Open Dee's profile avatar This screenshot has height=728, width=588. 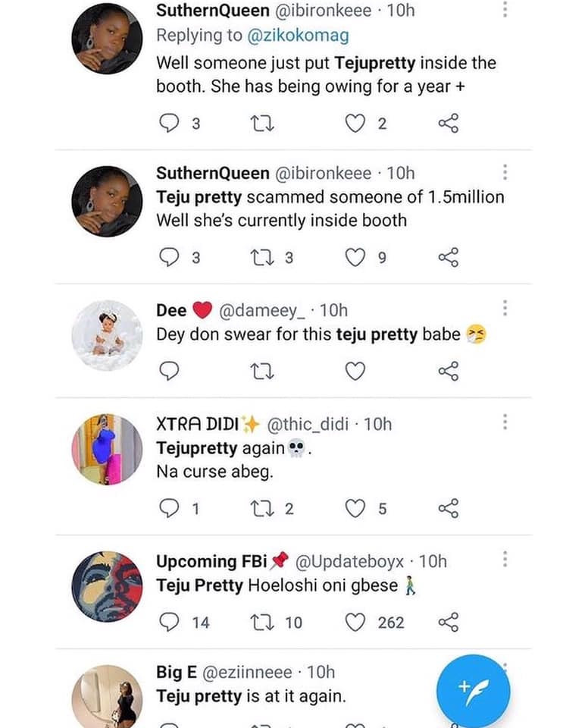(x=107, y=334)
